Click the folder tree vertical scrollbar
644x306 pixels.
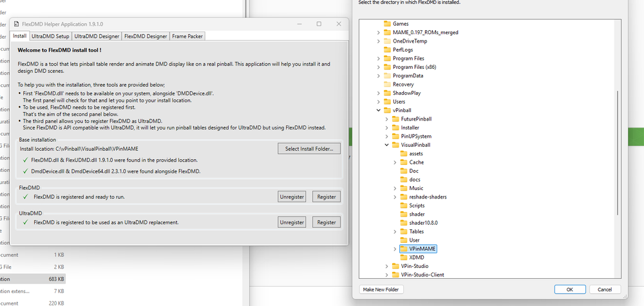[618, 152]
